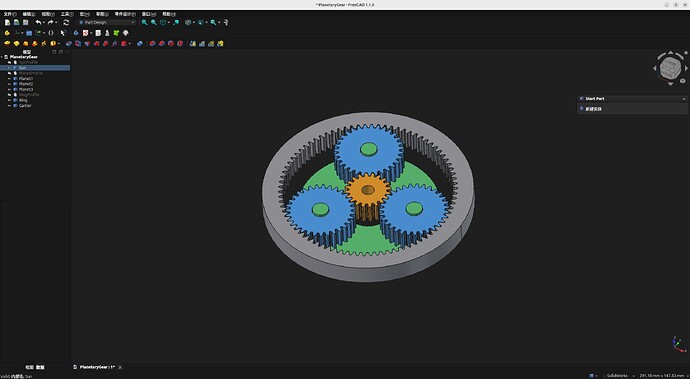Toggle visibility of Planet2 in tree
The image size is (690, 379).
(x=9, y=84)
